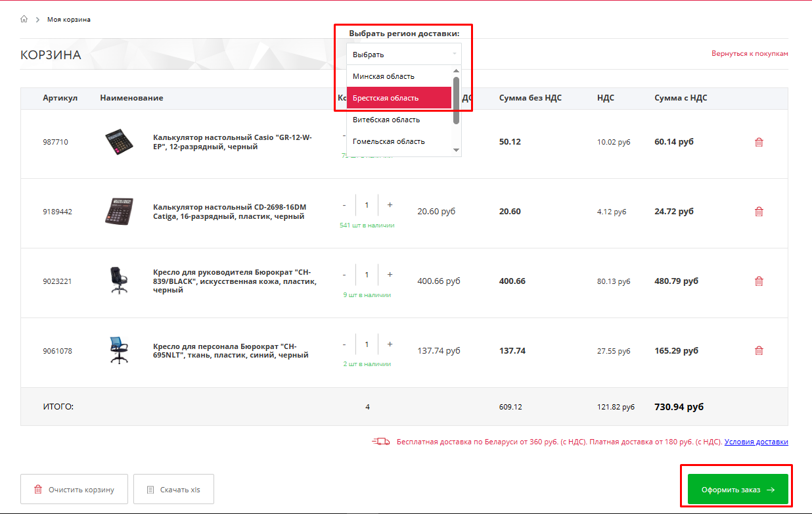Delete Casio calculator with trash icon
This screenshot has width=812, height=514.
click(x=759, y=142)
